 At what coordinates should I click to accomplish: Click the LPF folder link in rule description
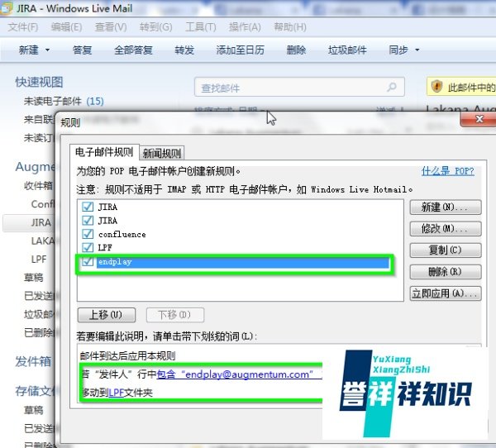pos(116,393)
